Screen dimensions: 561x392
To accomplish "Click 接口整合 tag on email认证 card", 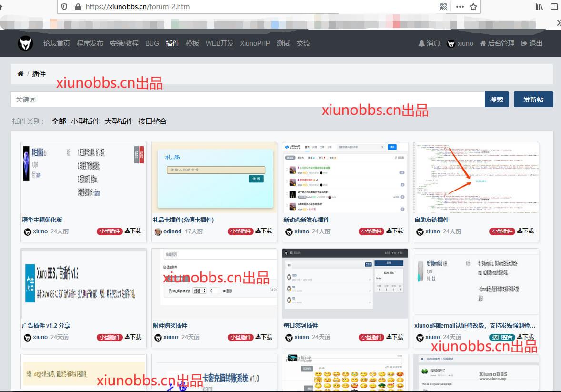I will (x=502, y=337).
